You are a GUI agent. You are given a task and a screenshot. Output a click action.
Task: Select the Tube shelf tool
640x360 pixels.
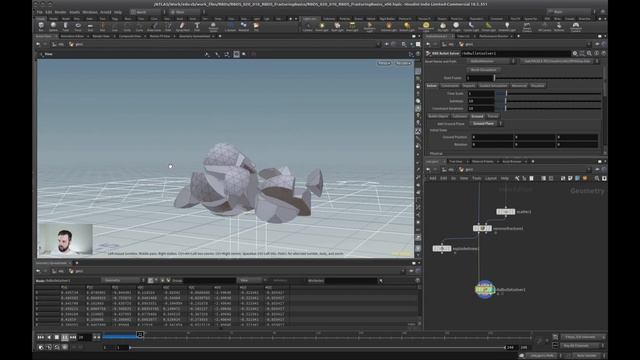(x=65, y=27)
